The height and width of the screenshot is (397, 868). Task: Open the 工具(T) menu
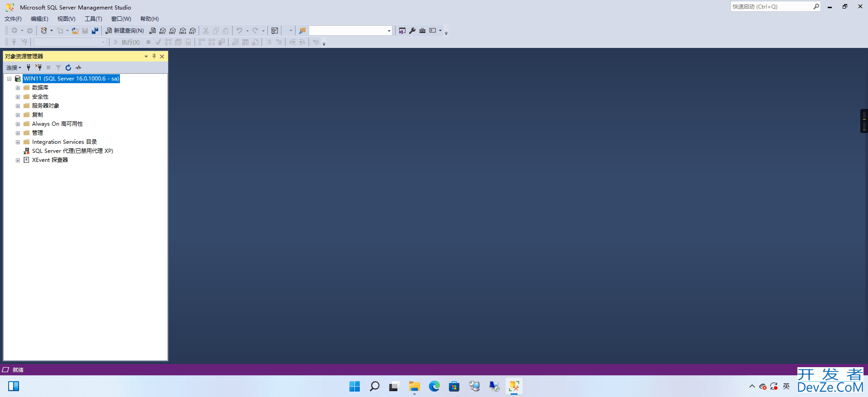pos(93,19)
